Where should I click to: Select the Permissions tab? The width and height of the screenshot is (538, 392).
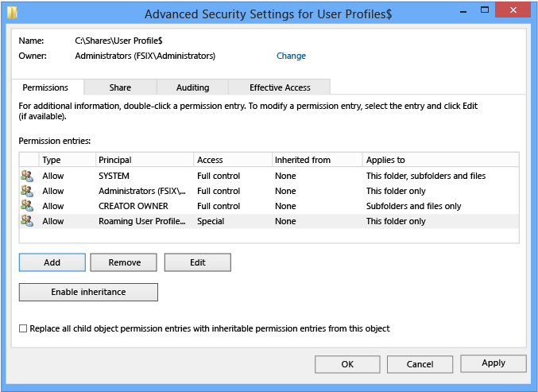click(45, 87)
